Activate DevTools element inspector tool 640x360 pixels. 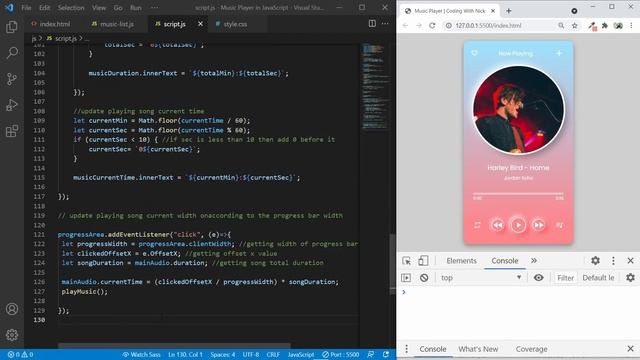coord(407,260)
